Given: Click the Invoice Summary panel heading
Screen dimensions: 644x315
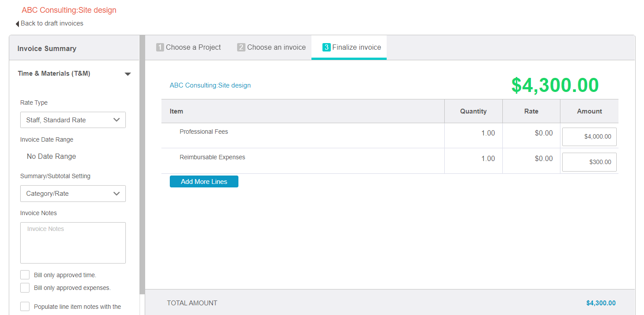Looking at the screenshot, I should pos(47,48).
